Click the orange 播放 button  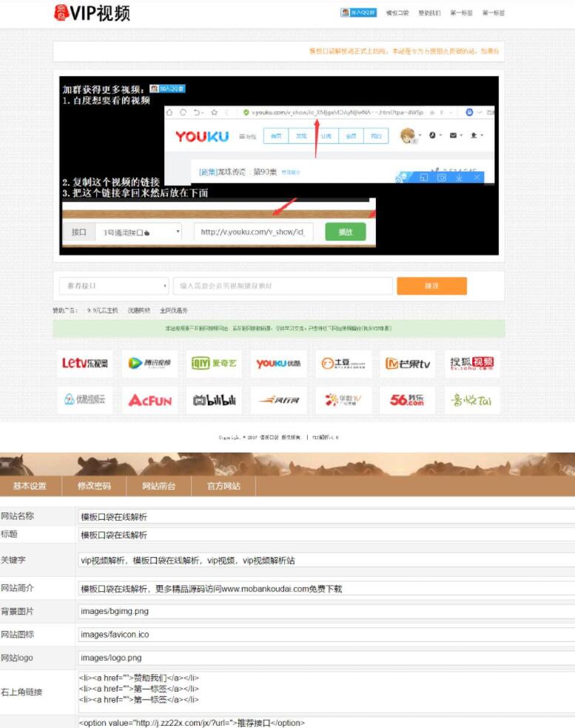click(431, 286)
